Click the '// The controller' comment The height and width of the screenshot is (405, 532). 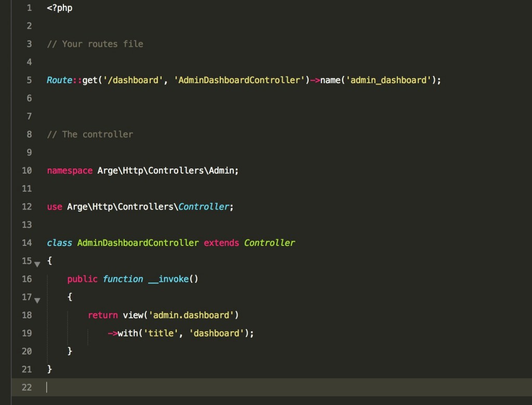tap(90, 135)
